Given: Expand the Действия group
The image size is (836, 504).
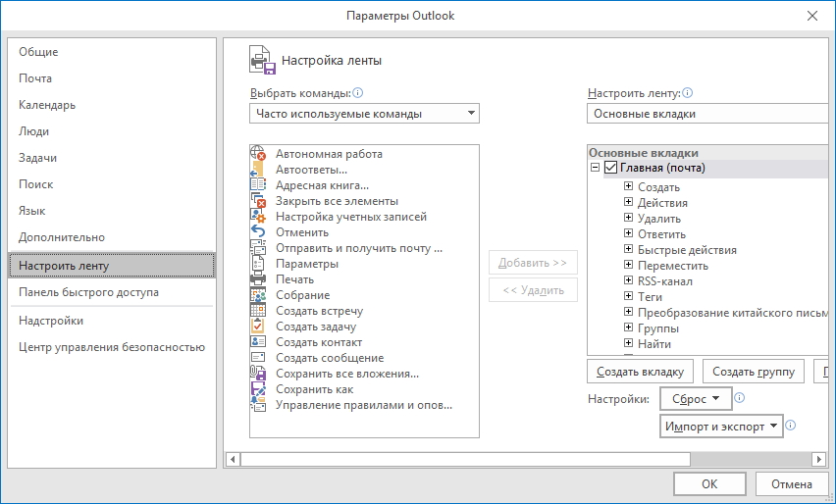Looking at the screenshot, I should (x=629, y=202).
